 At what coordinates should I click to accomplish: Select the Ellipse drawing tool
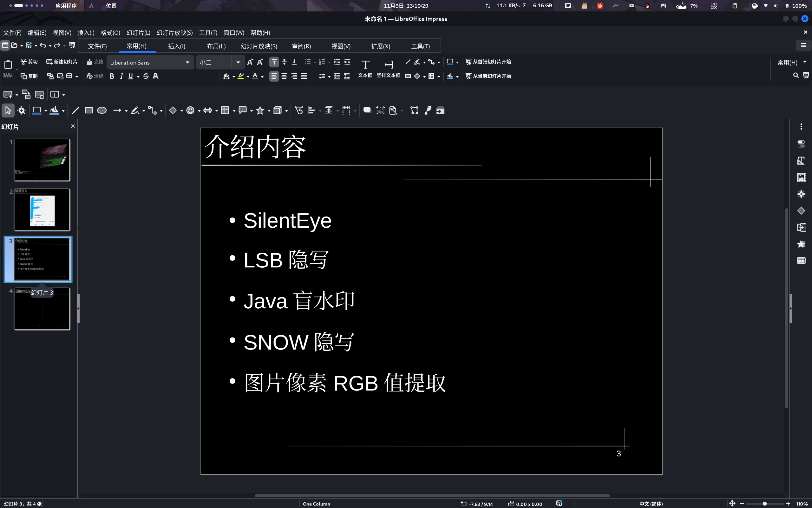[102, 110]
